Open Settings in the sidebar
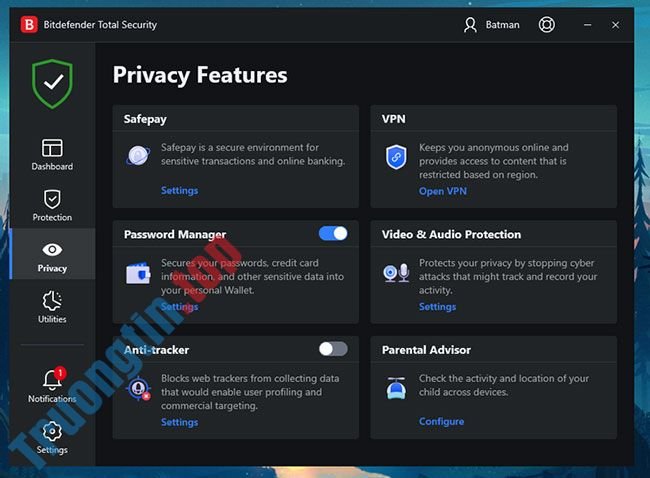650x478 pixels. [52, 437]
